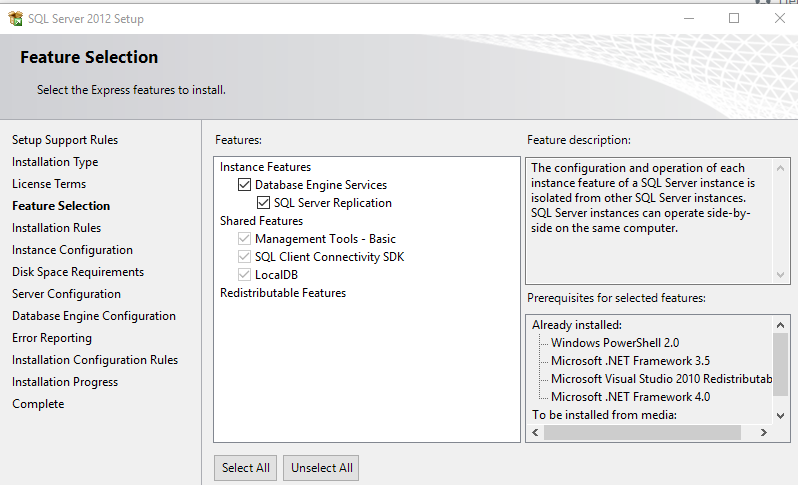The width and height of the screenshot is (798, 485).
Task: Uncheck Database Engine Services checkbox
Action: pyautogui.click(x=244, y=185)
